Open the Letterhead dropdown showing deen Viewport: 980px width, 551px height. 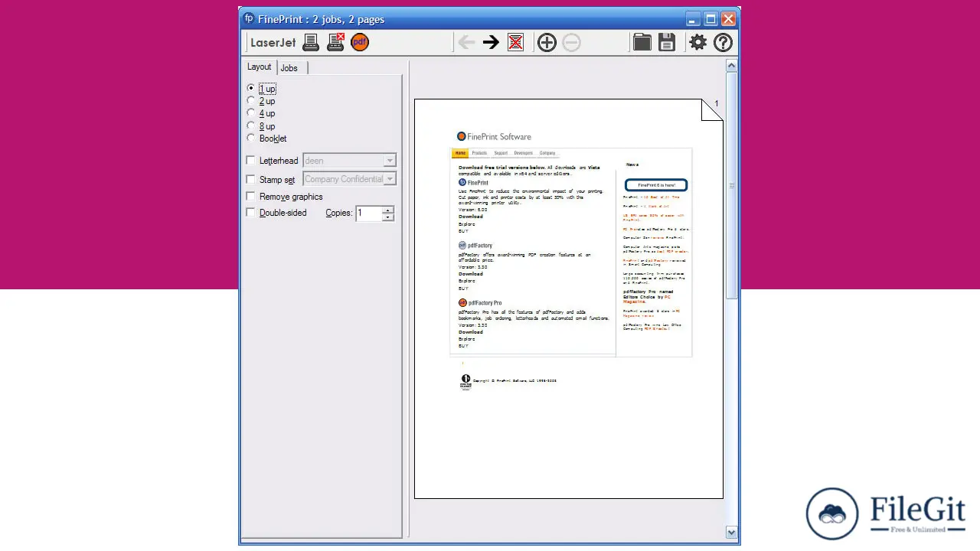click(x=350, y=161)
